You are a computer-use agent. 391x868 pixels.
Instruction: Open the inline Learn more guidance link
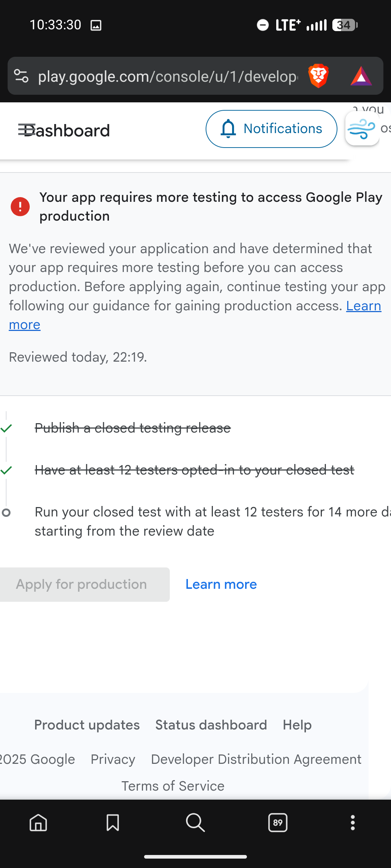coord(363,306)
